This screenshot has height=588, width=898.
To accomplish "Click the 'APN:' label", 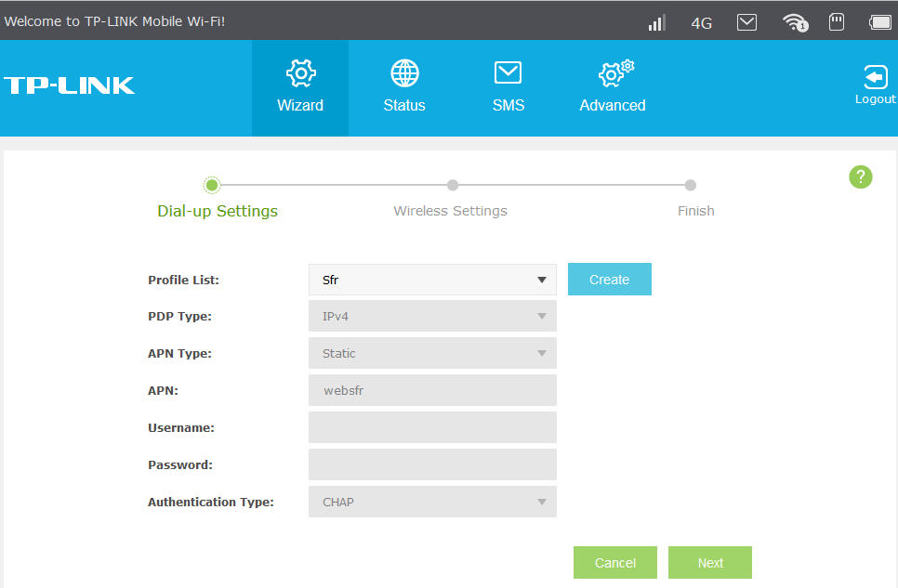I will coord(164,390).
